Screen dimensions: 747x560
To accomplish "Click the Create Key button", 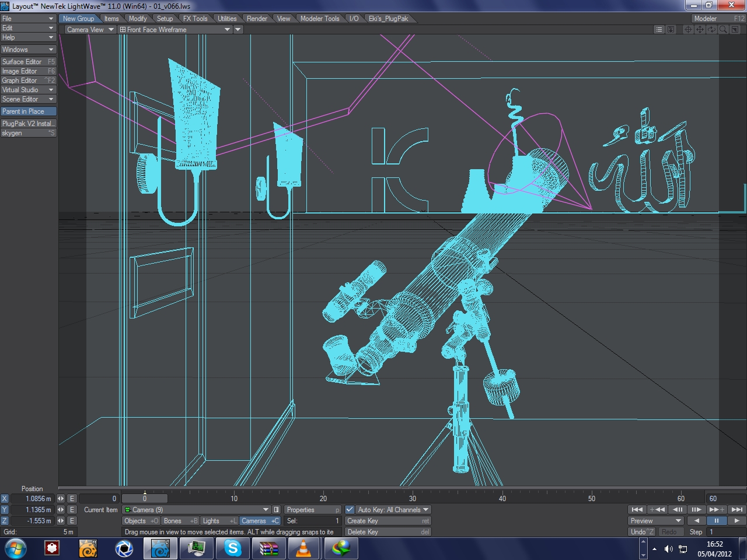I will [388, 521].
